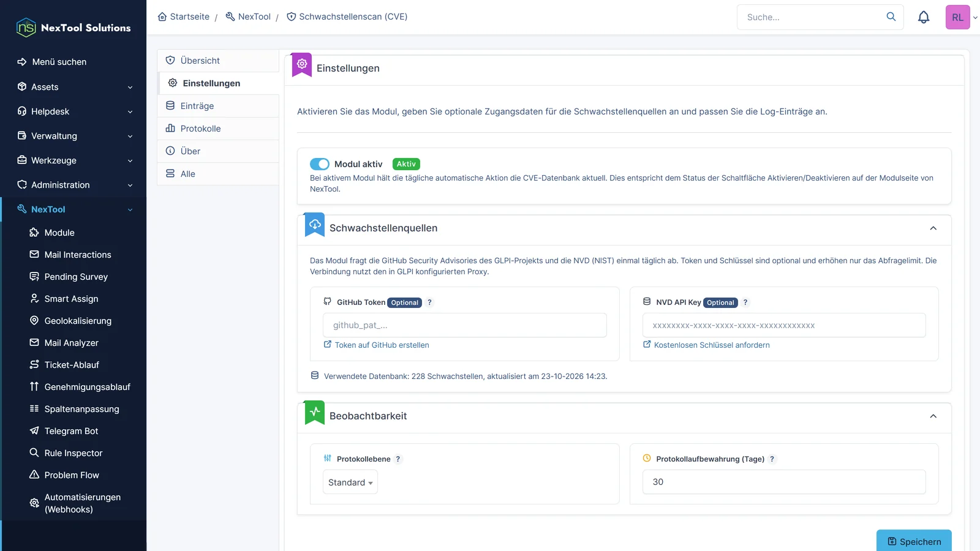
Task: Click the clock icon beside Protokollaufbewahrung
Action: (647, 459)
